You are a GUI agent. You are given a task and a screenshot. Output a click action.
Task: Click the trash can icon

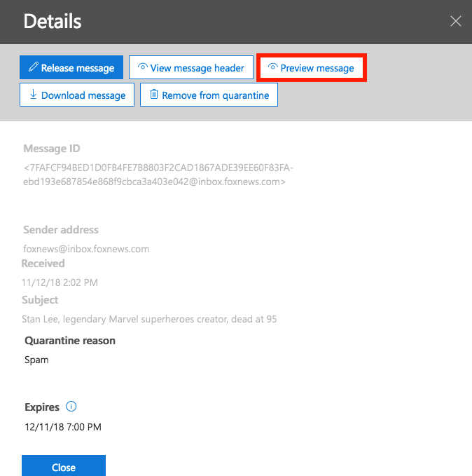tap(154, 95)
